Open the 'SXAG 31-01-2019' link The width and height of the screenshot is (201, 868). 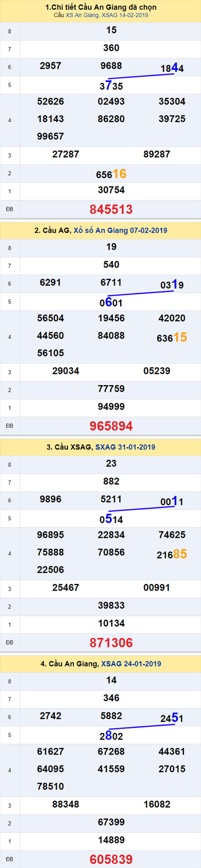point(125,447)
